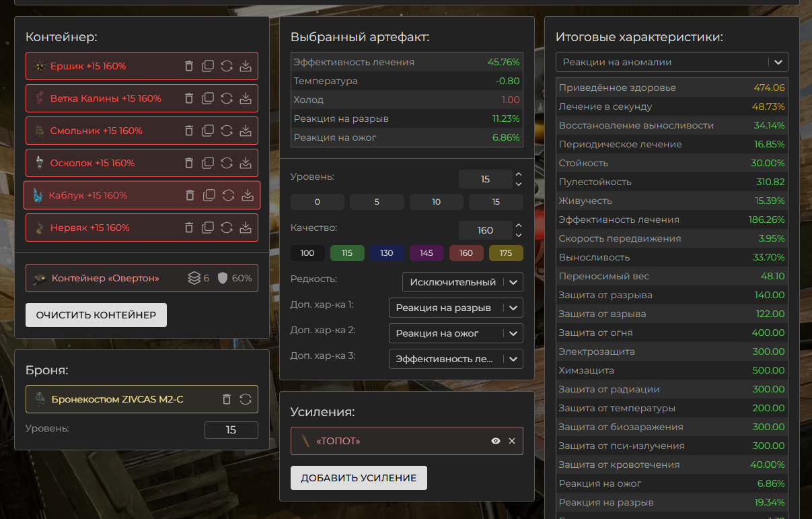Delete the Ершик artifact with trash icon
The height and width of the screenshot is (519, 812).
pos(189,66)
